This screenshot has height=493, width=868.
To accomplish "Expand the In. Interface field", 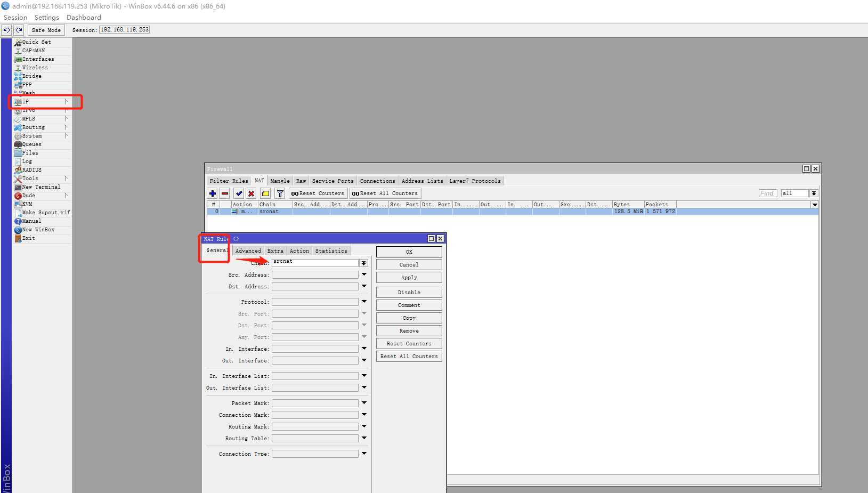I will tap(364, 349).
